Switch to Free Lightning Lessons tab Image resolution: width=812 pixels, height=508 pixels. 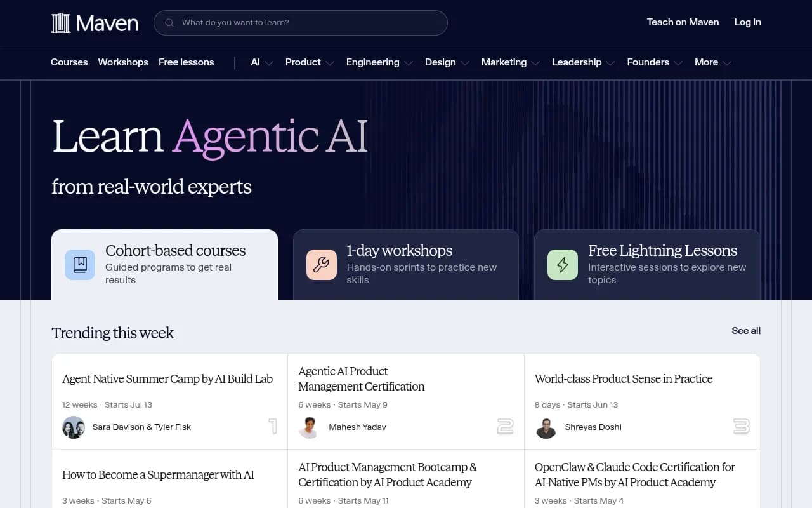click(647, 265)
